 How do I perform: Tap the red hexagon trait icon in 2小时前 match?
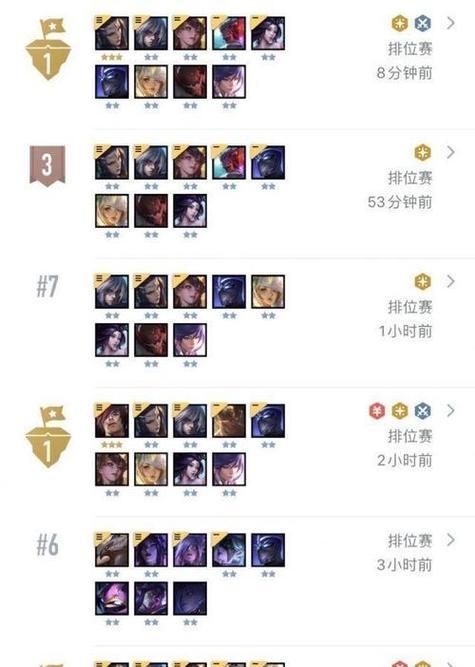tap(377, 411)
